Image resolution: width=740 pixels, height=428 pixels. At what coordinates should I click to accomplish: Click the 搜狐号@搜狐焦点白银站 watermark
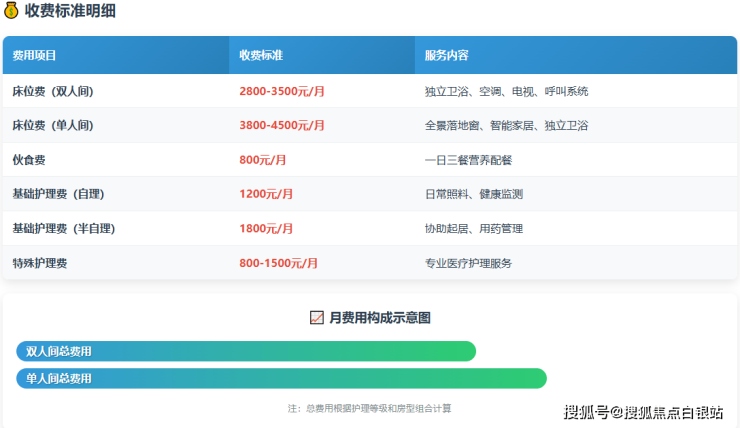(x=643, y=411)
